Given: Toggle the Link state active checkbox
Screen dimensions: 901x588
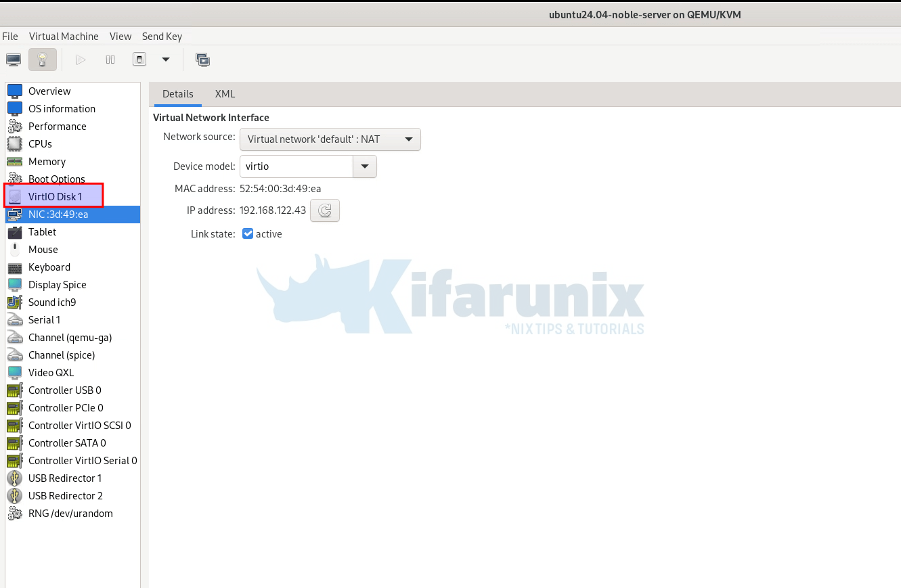Looking at the screenshot, I should 248,234.
